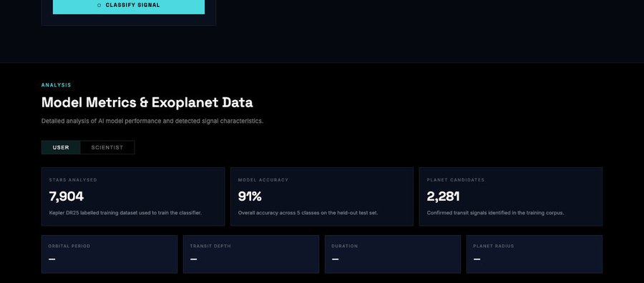Click the Model Metrics & Exoplanet Data heading

tap(147, 102)
